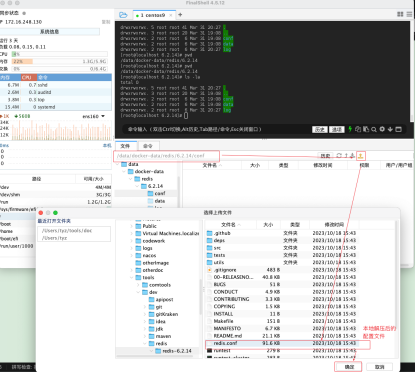Click the paste icon in terminal toolbar
The width and height of the screenshot is (415, 372).
click(366, 129)
